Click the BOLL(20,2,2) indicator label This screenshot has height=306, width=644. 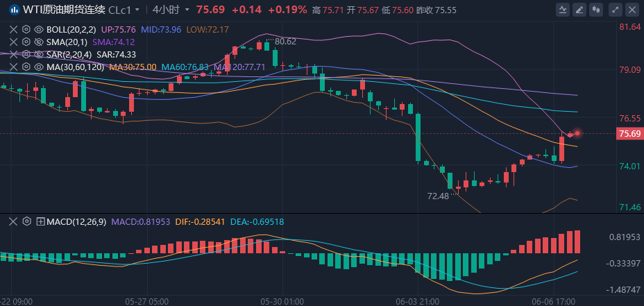tap(71, 30)
